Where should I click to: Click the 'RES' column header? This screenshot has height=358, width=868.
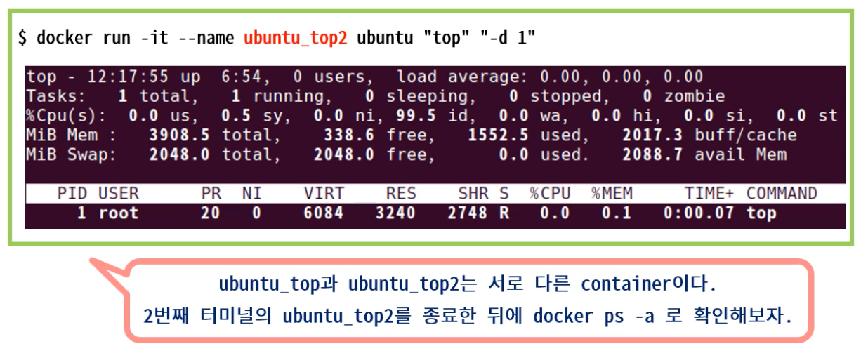[401, 193]
